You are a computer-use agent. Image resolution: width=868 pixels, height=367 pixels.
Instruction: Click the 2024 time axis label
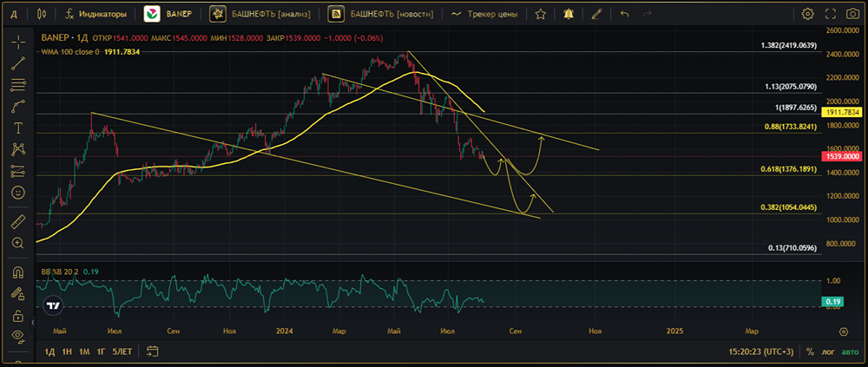(x=284, y=331)
